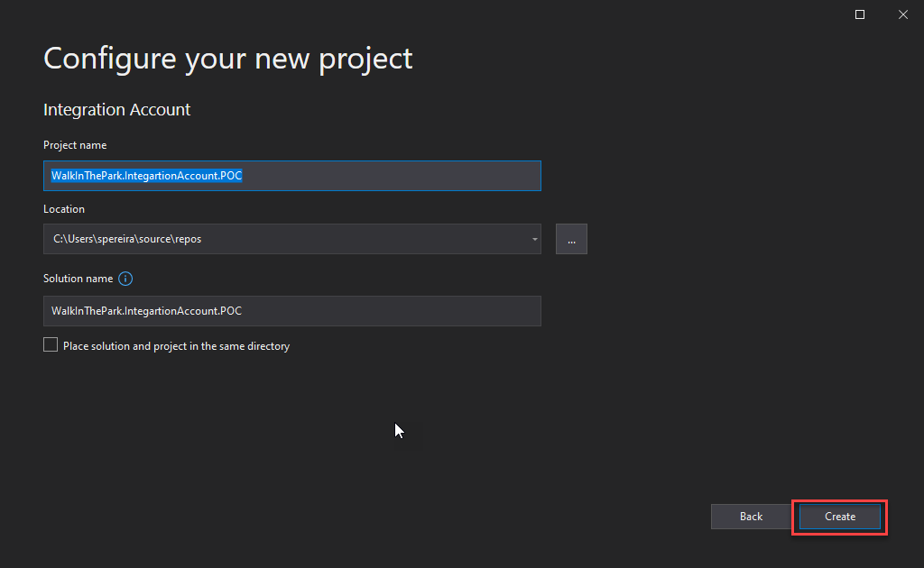Click the 'Configure your new project' heading
The width and height of the screenshot is (924, 568).
(227, 59)
